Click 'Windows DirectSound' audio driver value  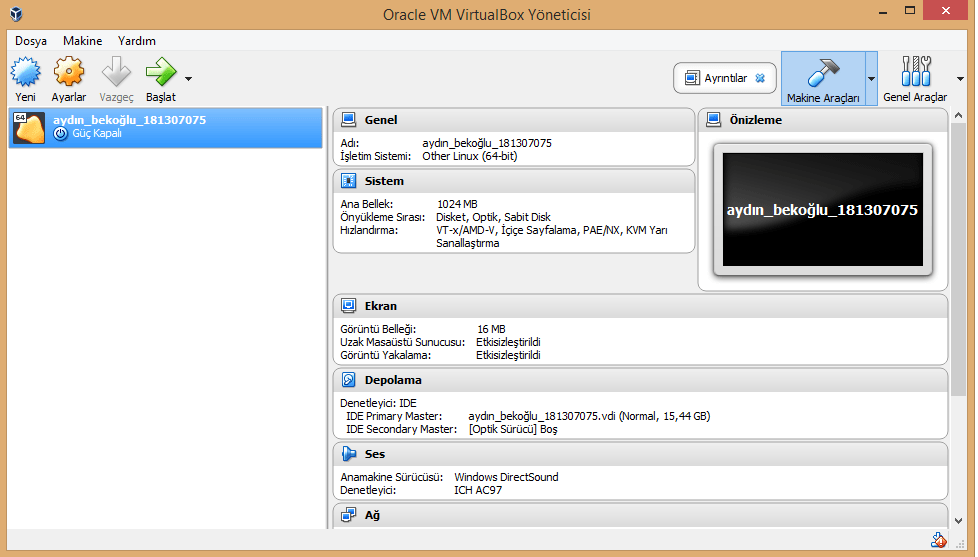[x=506, y=477]
